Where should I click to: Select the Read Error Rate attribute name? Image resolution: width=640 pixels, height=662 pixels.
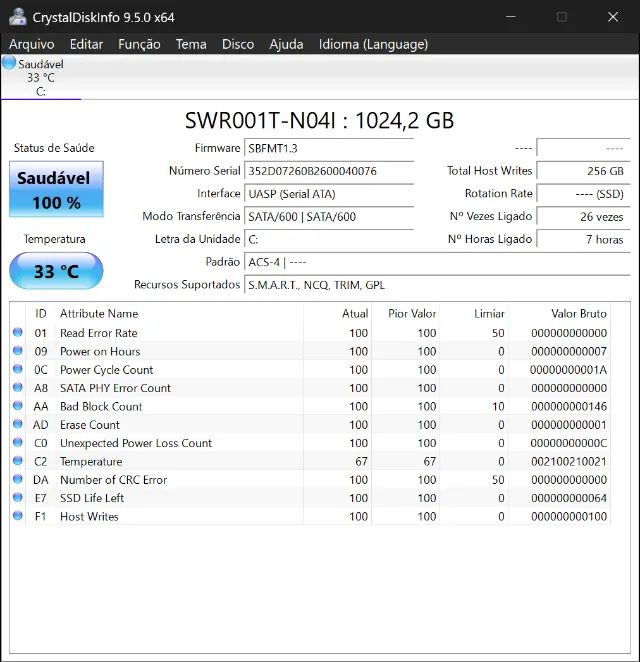click(99, 333)
